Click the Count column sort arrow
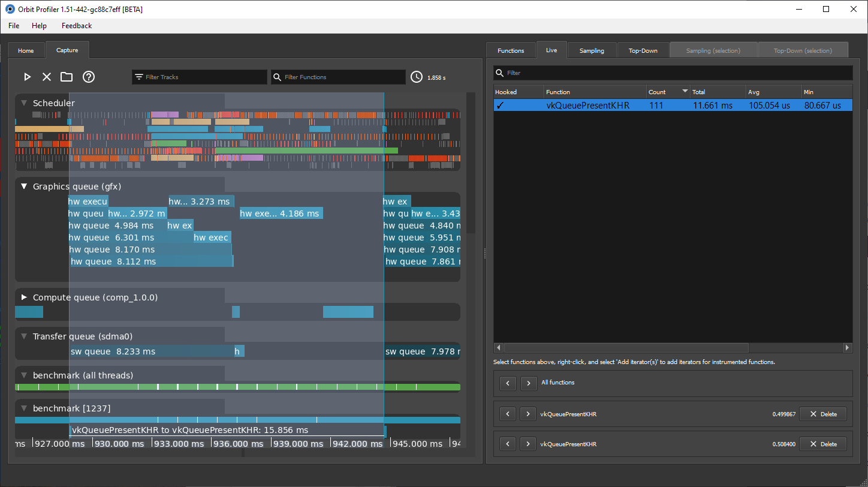 point(685,92)
